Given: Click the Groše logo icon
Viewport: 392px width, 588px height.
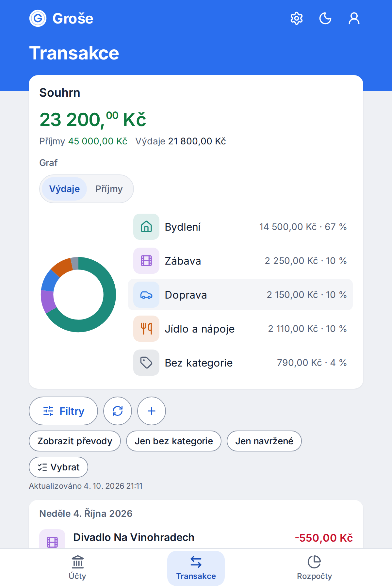Looking at the screenshot, I should tap(38, 18).
